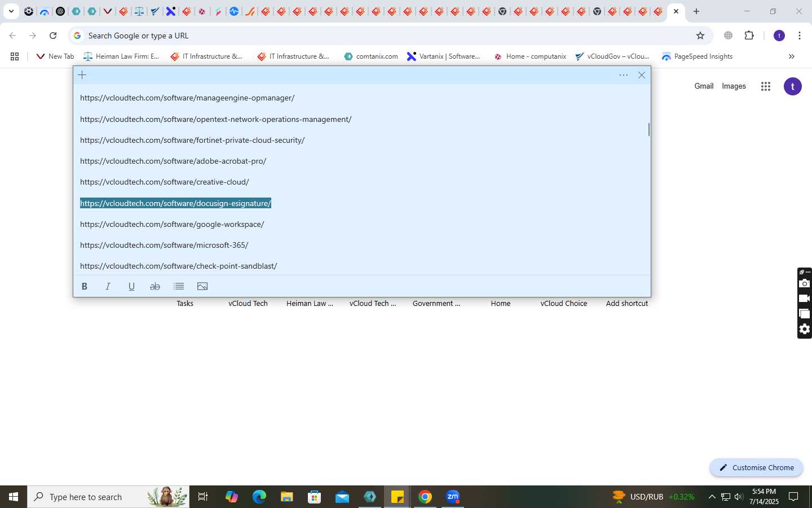Screen dimensions: 812x508
Task: Open Microsoft Store from taskbar
Action: [x=314, y=497]
